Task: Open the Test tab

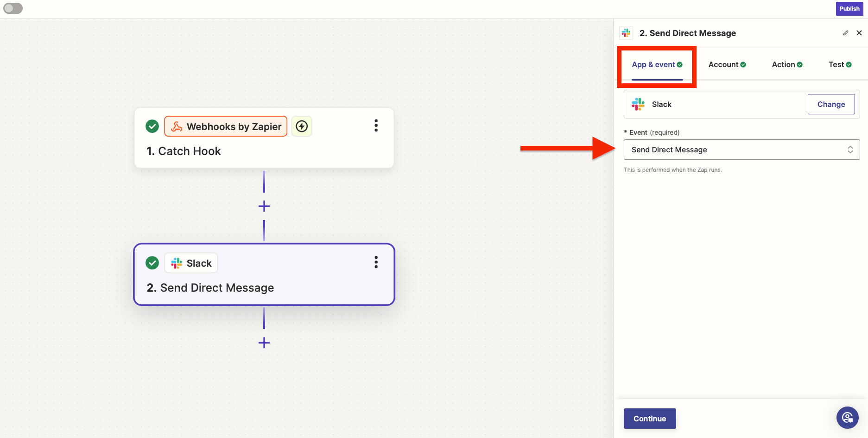Action: coord(840,65)
